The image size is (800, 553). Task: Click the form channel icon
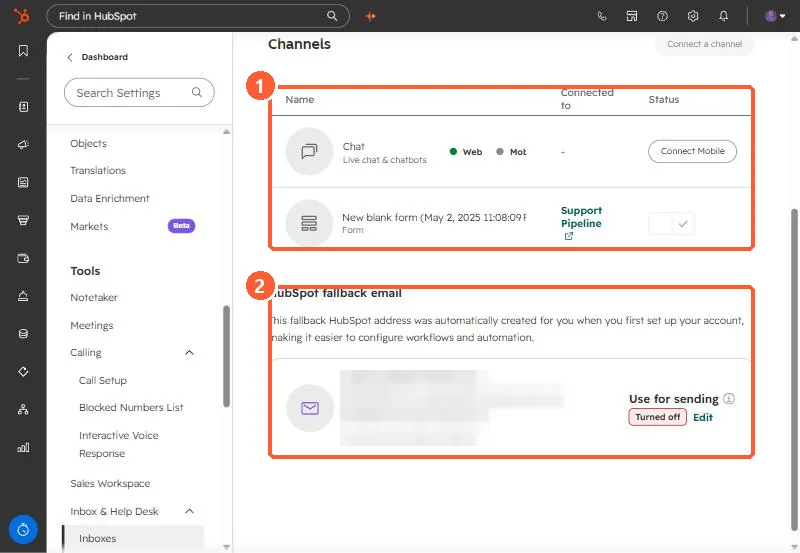click(x=309, y=223)
